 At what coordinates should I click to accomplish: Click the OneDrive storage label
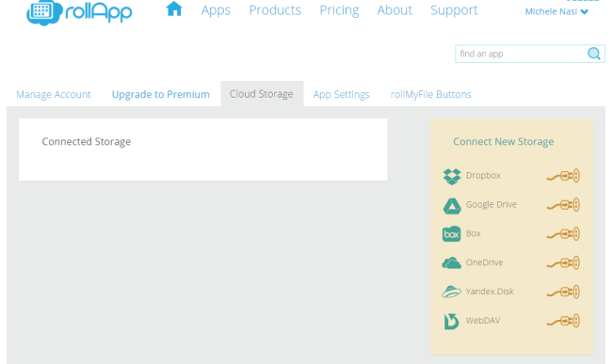coord(484,262)
